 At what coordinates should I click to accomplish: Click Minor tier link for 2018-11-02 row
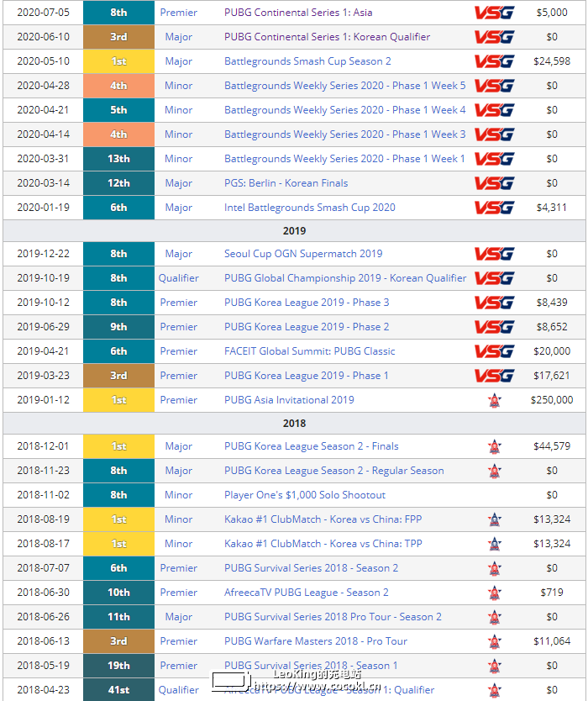[179, 495]
